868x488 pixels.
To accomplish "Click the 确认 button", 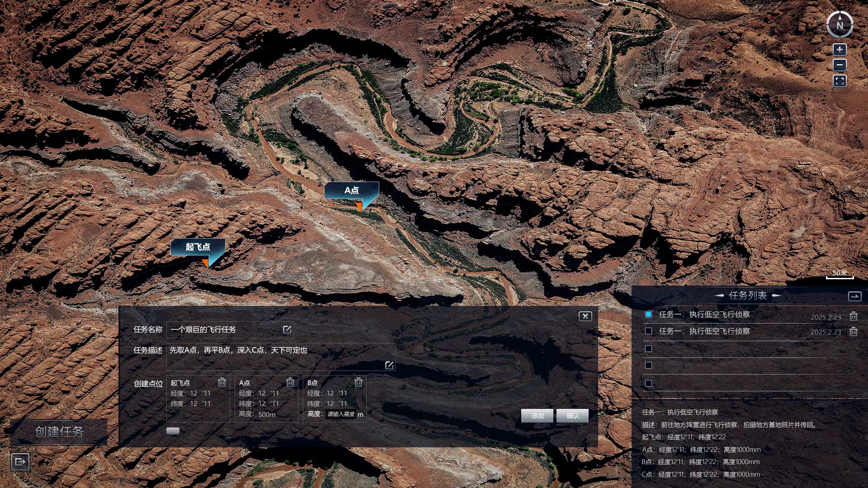I will [572, 416].
